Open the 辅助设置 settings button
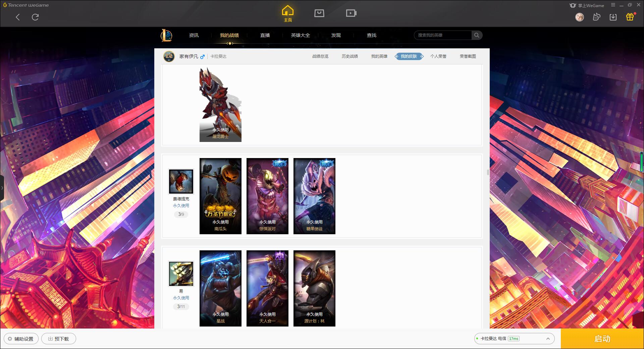This screenshot has height=349, width=644. tap(21, 339)
